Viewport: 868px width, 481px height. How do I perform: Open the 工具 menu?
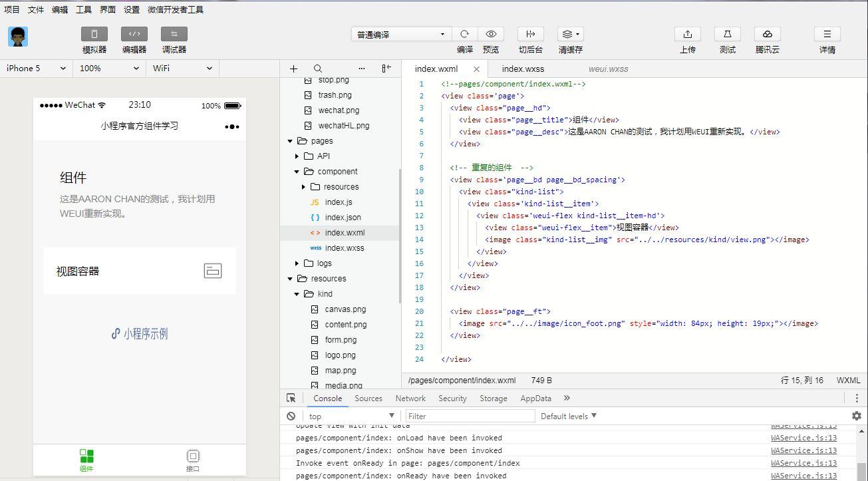coord(84,9)
